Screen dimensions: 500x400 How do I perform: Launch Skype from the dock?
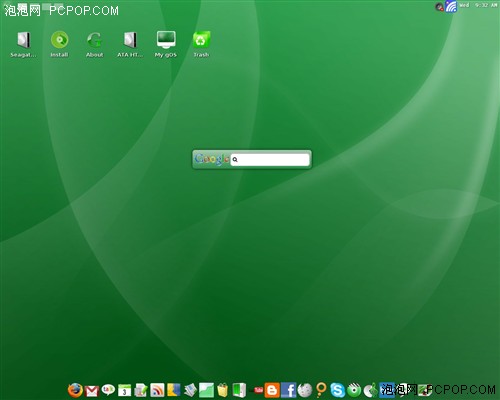click(x=337, y=390)
